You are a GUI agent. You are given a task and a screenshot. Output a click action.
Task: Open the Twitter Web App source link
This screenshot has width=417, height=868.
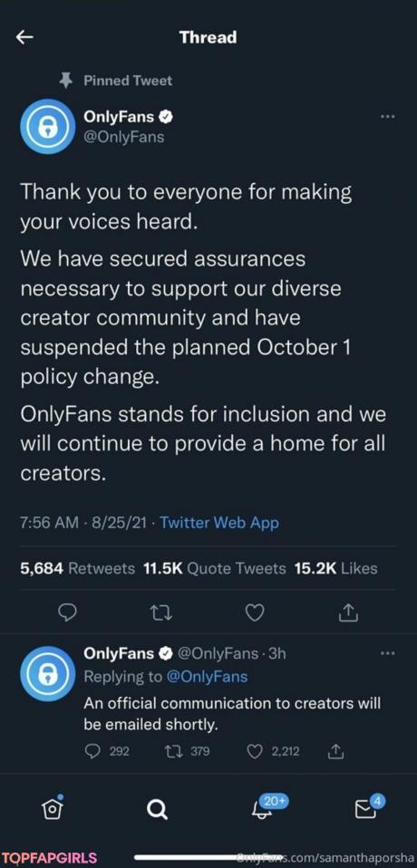[219, 523]
